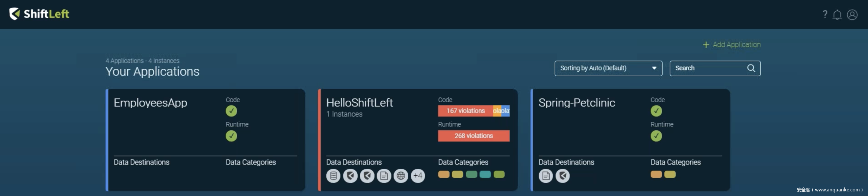Open the Spring-Petclinic application card title
This screenshot has height=196, width=868.
click(576, 103)
